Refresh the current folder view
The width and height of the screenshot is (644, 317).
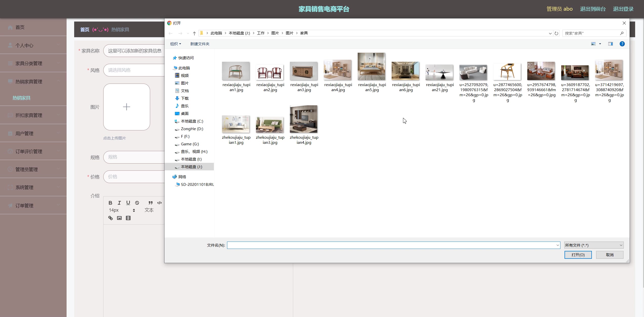556,33
